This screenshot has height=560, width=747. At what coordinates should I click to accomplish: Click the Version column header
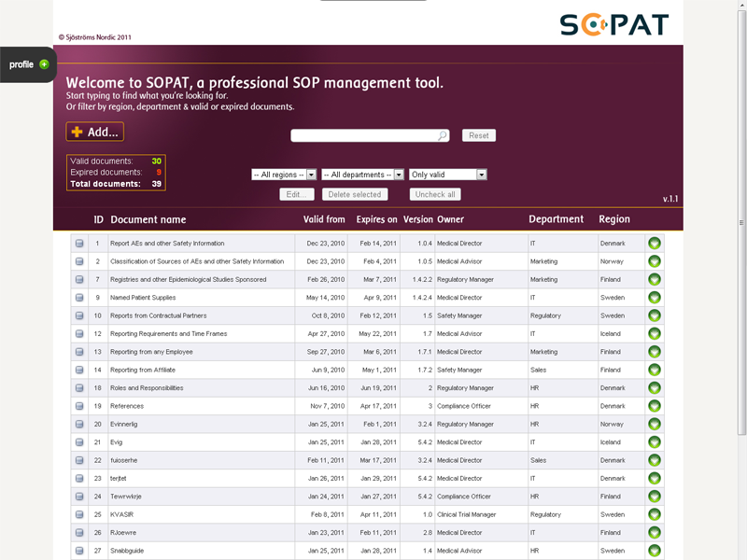click(x=417, y=219)
